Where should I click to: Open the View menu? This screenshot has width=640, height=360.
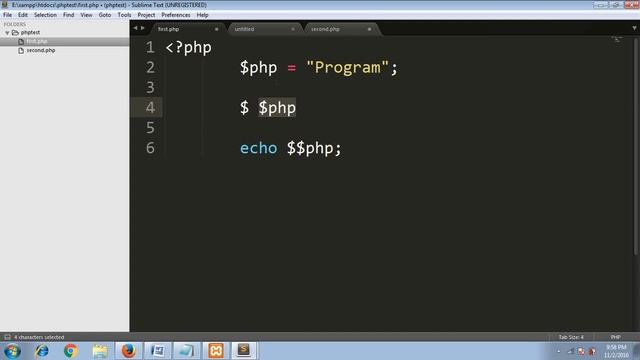(86, 15)
